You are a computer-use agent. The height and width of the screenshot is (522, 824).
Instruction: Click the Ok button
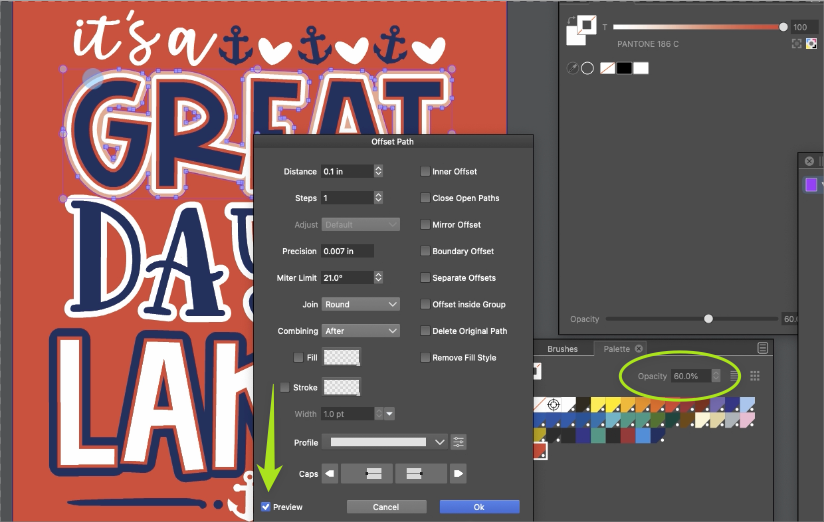tap(479, 507)
